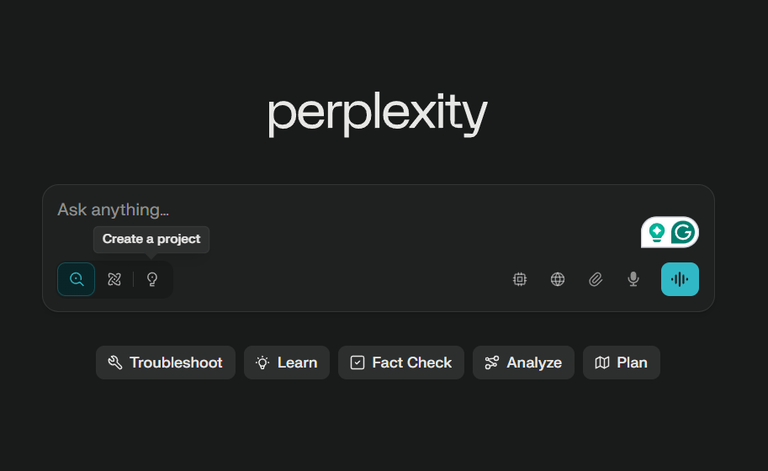Click the green Grammarly lightbulb suggestion icon
Image resolution: width=768 pixels, height=471 pixels.
(657, 232)
